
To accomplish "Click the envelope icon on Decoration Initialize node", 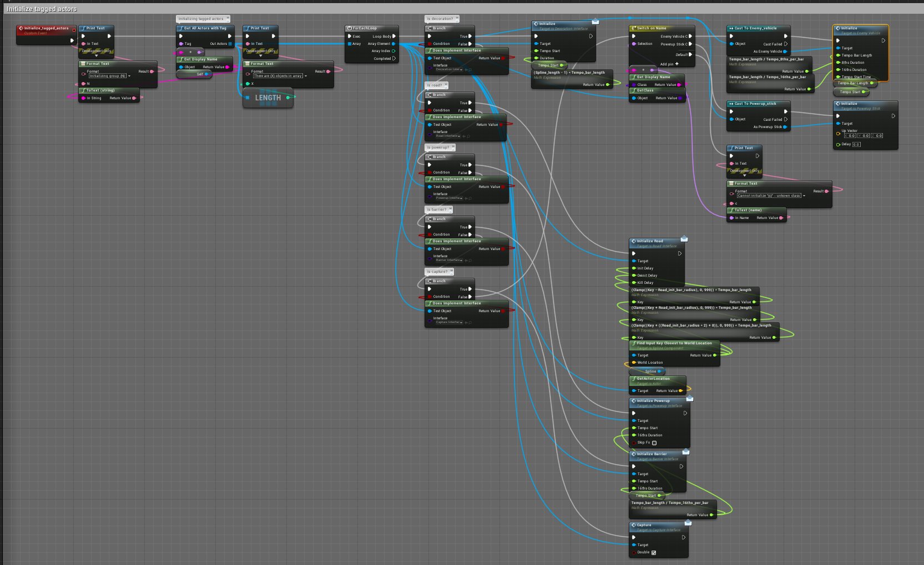I will (595, 22).
